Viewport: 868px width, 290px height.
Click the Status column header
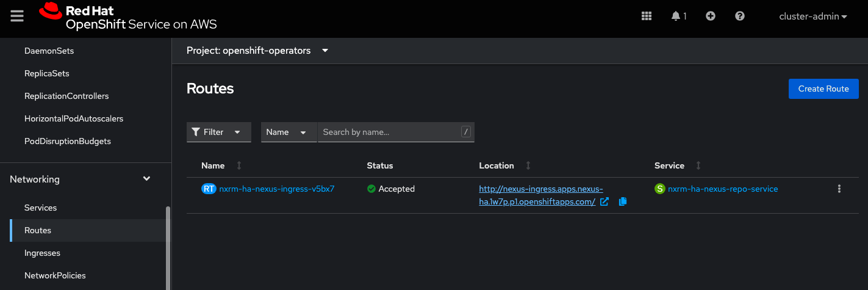click(x=380, y=166)
